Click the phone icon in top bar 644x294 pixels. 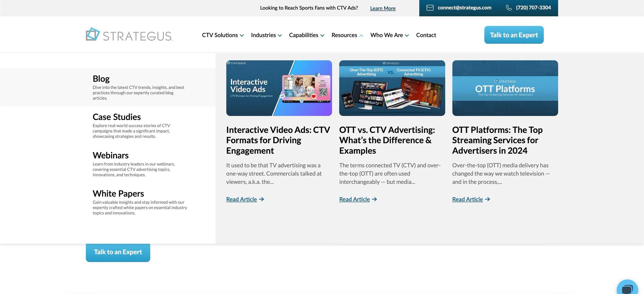(509, 8)
